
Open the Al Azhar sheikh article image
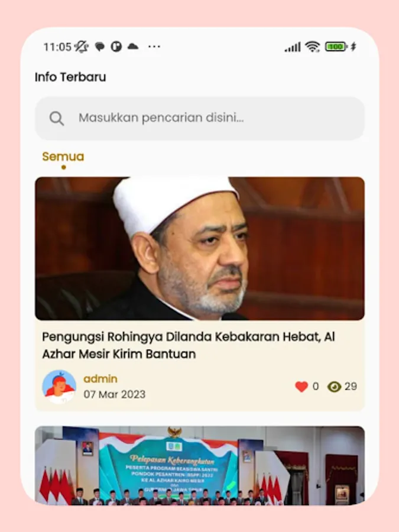tap(200, 248)
